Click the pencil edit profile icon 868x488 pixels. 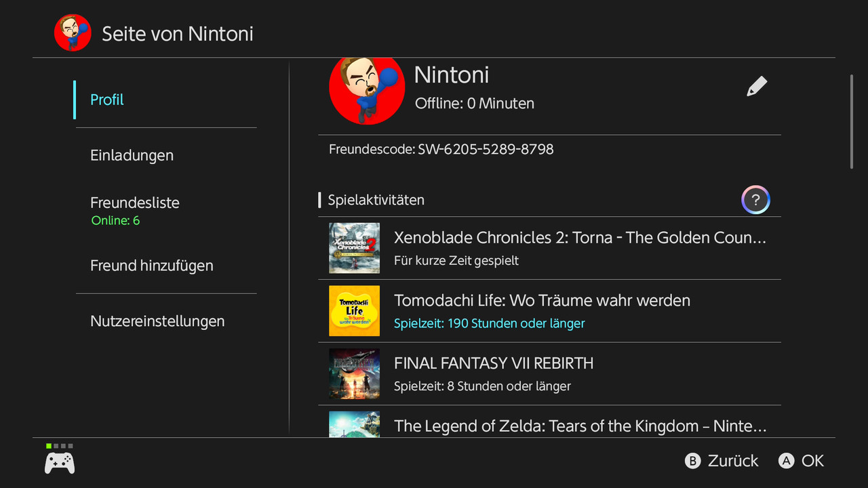click(x=757, y=87)
